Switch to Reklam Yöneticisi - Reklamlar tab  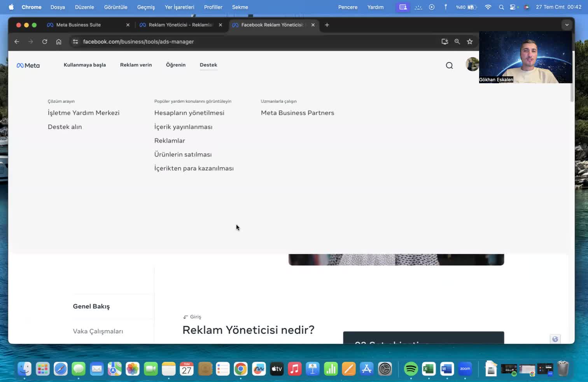point(181,25)
